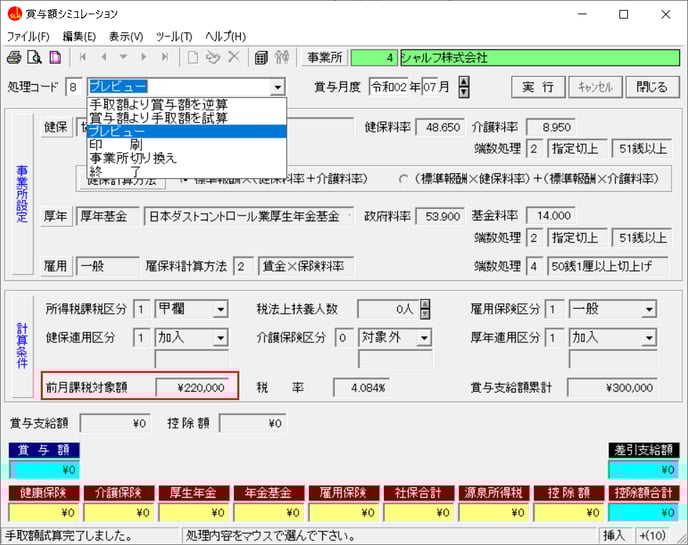Image resolution: width=688 pixels, height=545 pixels.
Task: Click the 賞与支給額累計 ¥300,000 field
Action: pos(613,387)
